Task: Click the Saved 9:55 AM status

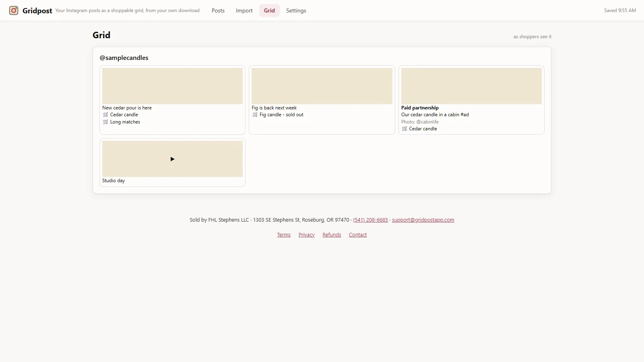Action: tap(620, 10)
